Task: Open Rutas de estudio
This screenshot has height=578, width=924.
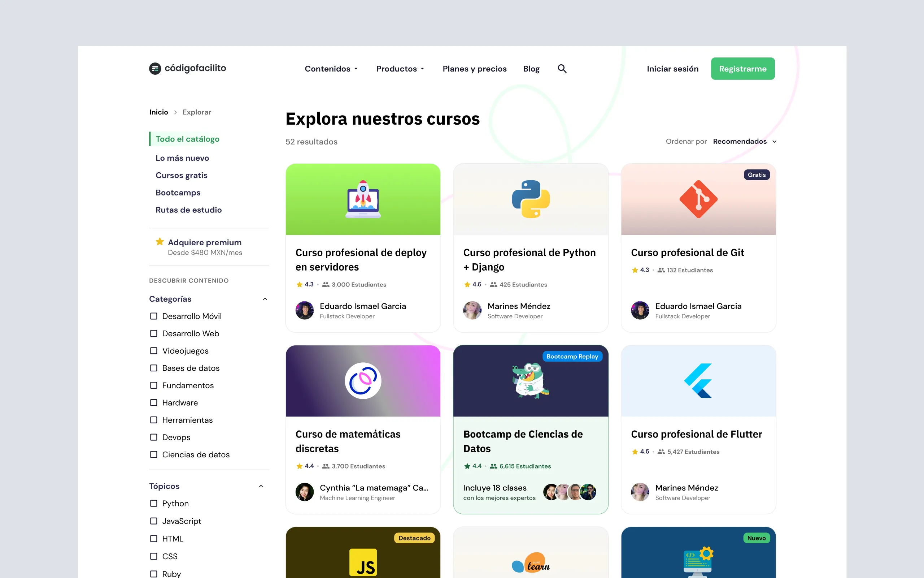Action: [189, 210]
